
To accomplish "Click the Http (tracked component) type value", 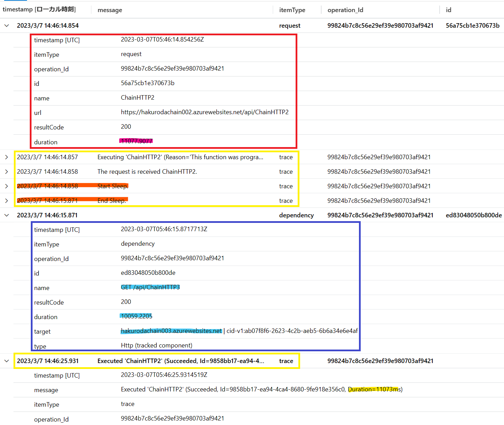I will 156,345.
